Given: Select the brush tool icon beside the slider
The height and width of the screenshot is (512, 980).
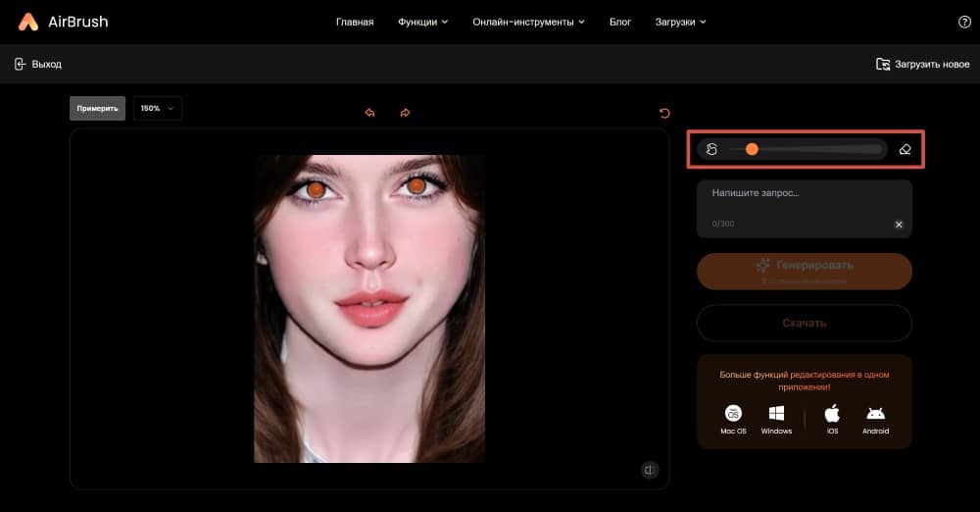Looking at the screenshot, I should pos(711,149).
